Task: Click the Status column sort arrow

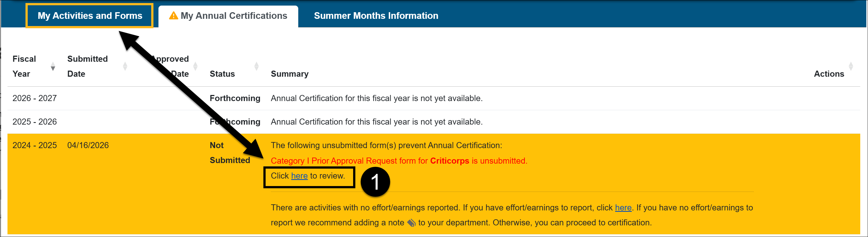Action: pos(256,66)
